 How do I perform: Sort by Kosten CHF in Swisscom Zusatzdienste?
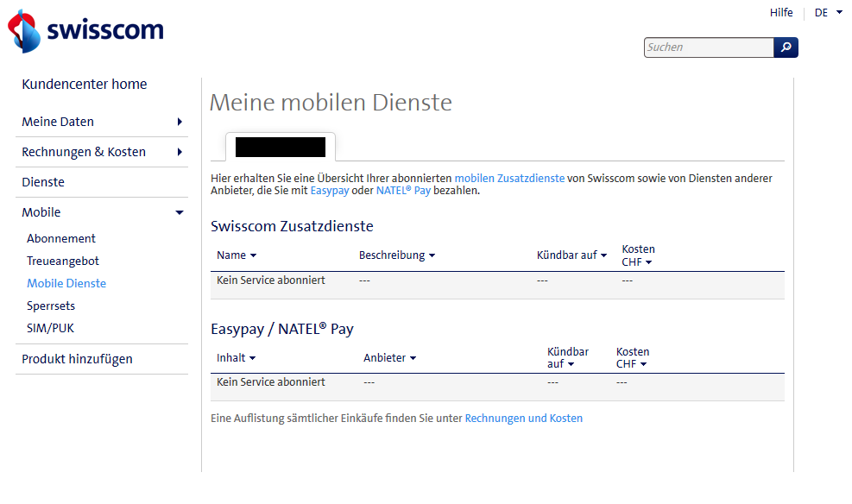(x=651, y=262)
